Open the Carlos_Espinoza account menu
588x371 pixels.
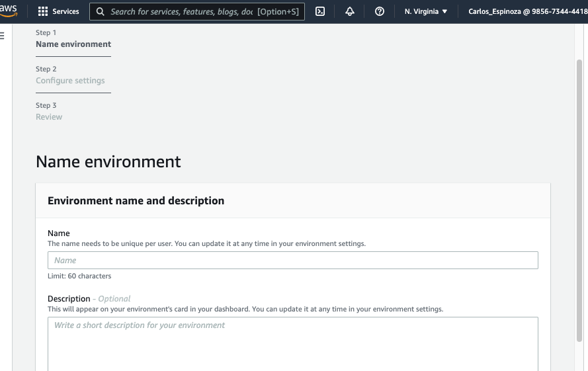528,12
